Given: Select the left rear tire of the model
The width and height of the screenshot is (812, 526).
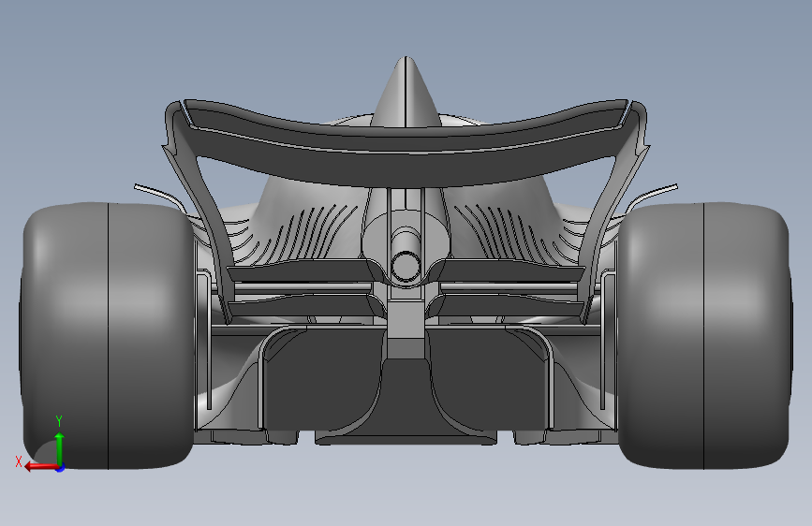Looking at the screenshot, I should point(107,337).
